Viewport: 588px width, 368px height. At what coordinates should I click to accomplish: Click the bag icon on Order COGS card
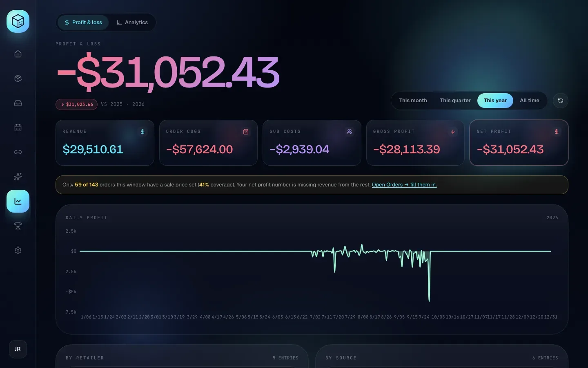(x=246, y=132)
